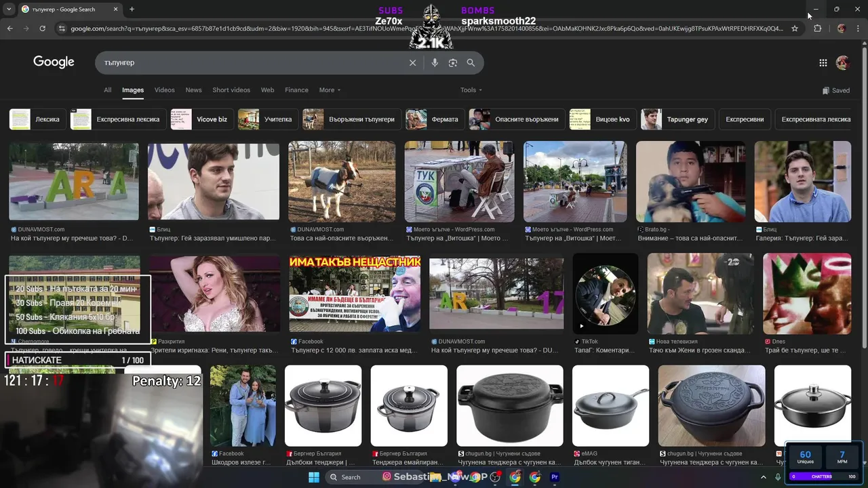
Task: Open 'Тъпунгер на „Витошка"' table image result
Action: click(459, 181)
